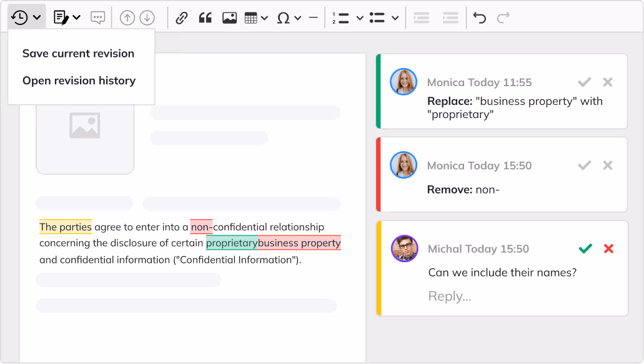Insert a horizontal line
Viewport: 644px width, 364px height.
(x=313, y=17)
